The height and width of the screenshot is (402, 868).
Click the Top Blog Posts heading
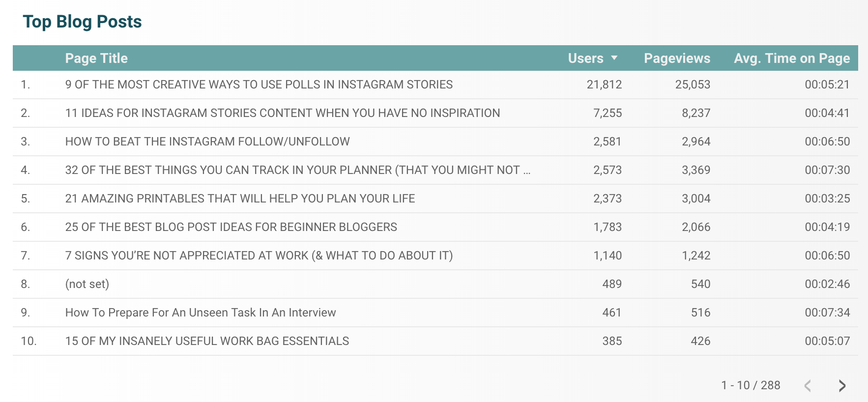pos(82,22)
